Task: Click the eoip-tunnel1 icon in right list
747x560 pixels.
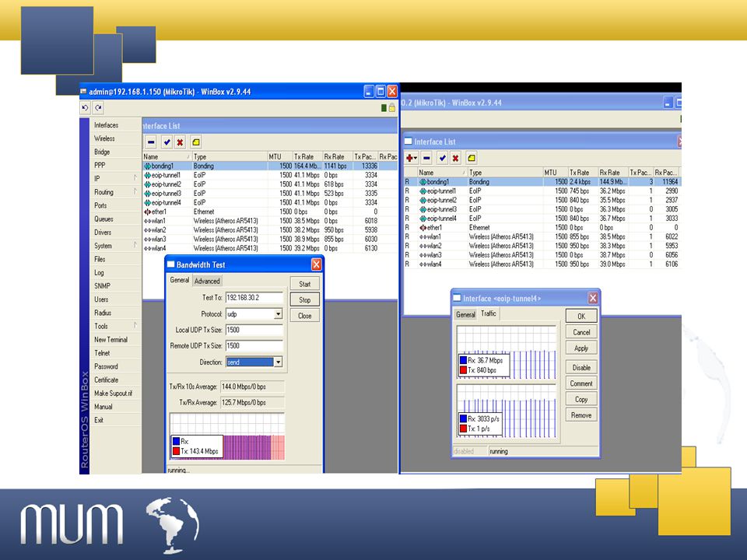Action: click(x=423, y=191)
